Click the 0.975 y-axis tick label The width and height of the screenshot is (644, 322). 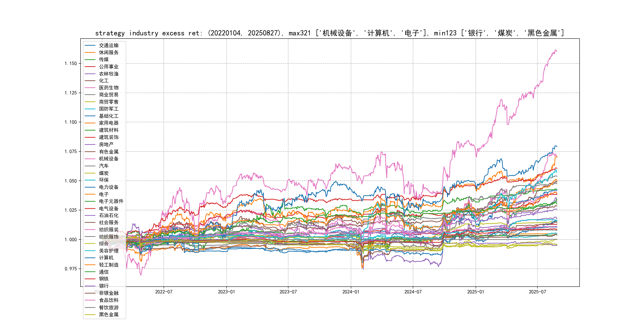tap(71, 269)
